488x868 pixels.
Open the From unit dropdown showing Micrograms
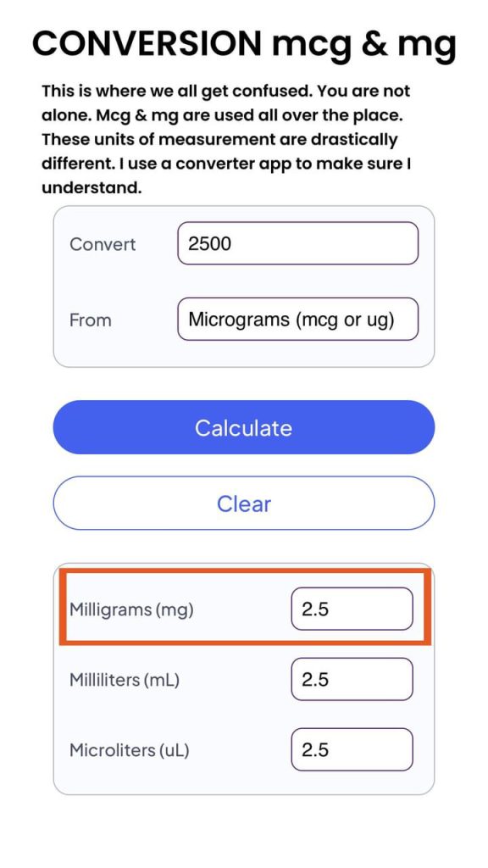tap(297, 319)
